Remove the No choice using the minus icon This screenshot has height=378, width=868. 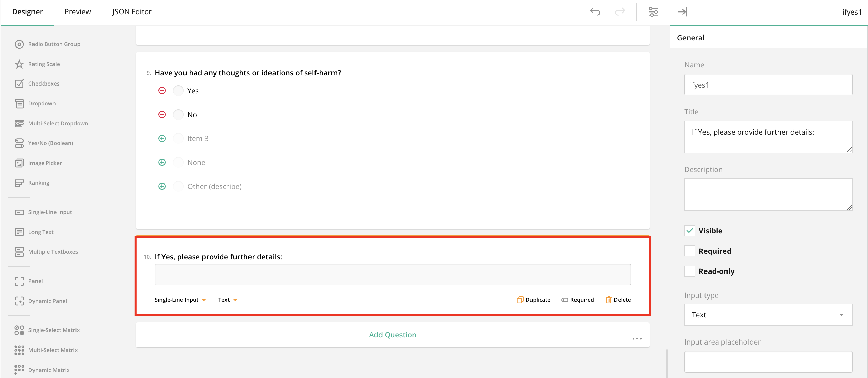162,114
